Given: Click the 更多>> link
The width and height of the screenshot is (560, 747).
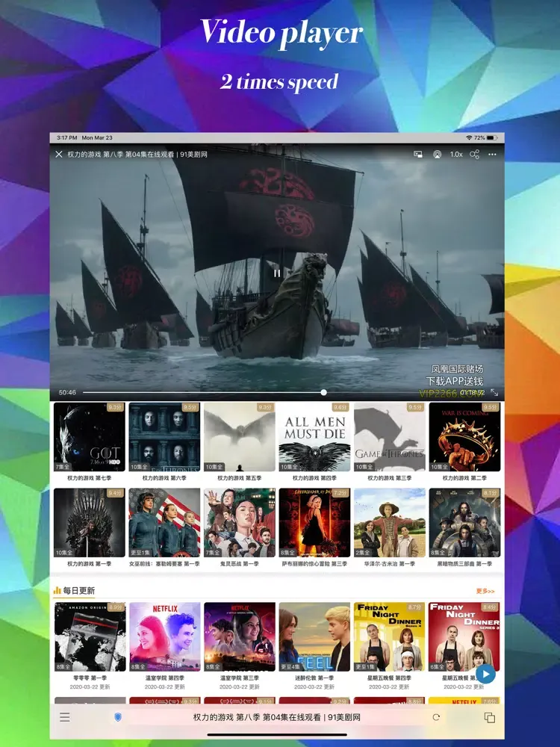Looking at the screenshot, I should pyautogui.click(x=485, y=591).
